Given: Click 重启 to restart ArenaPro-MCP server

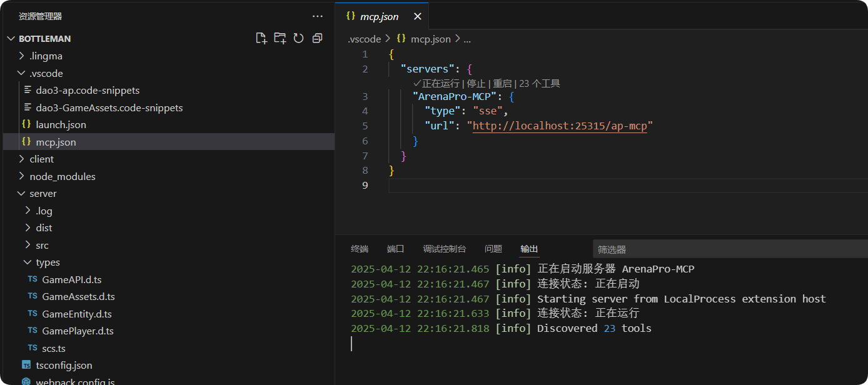Looking at the screenshot, I should coord(502,83).
